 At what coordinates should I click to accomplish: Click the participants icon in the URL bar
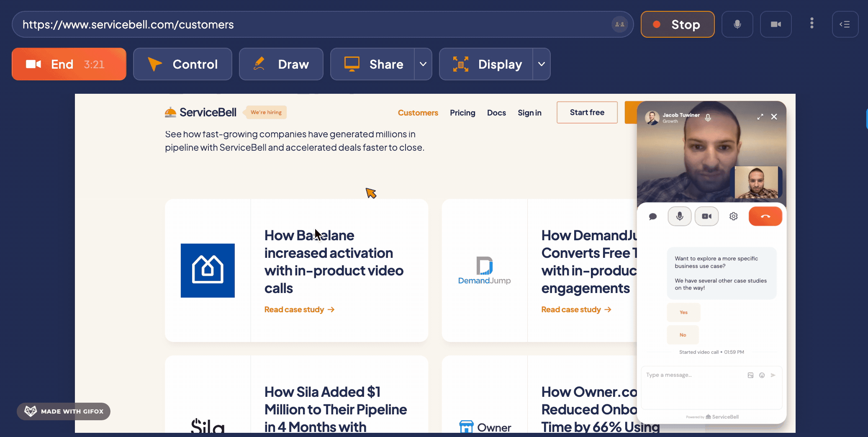620,24
